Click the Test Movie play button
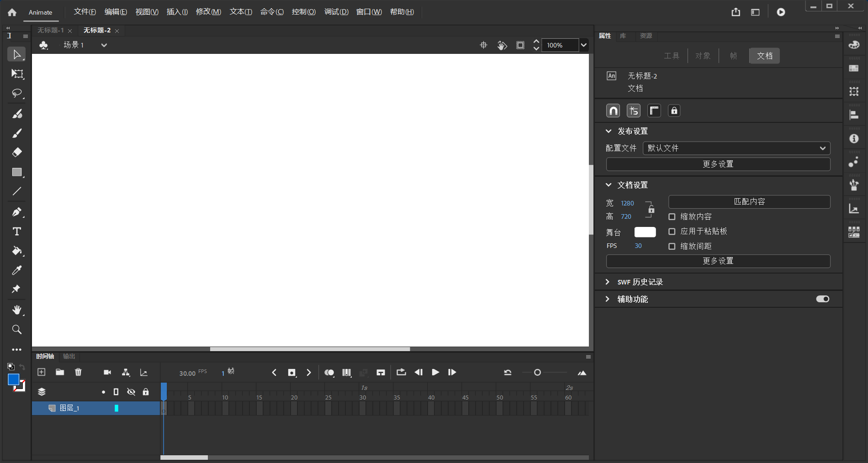 781,12
